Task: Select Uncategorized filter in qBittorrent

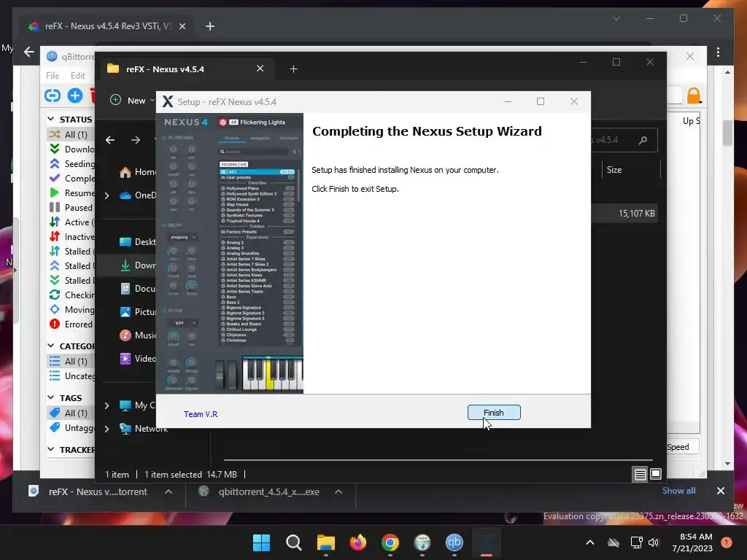Action: (x=71, y=376)
